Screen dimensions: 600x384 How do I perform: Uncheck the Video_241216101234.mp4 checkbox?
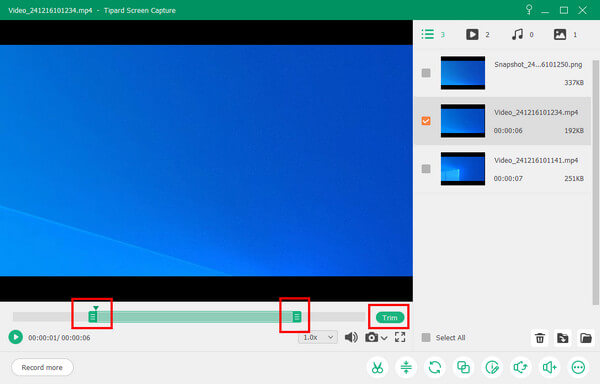tap(426, 121)
